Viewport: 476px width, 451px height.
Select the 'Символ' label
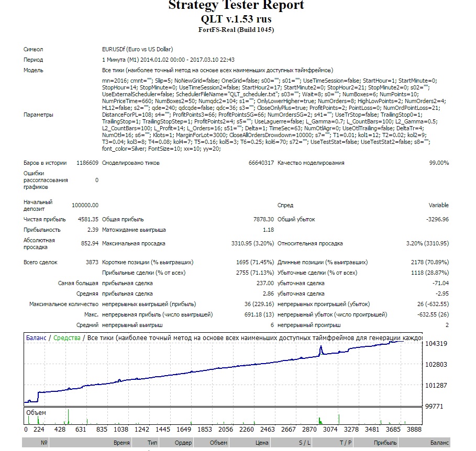[x=34, y=49]
